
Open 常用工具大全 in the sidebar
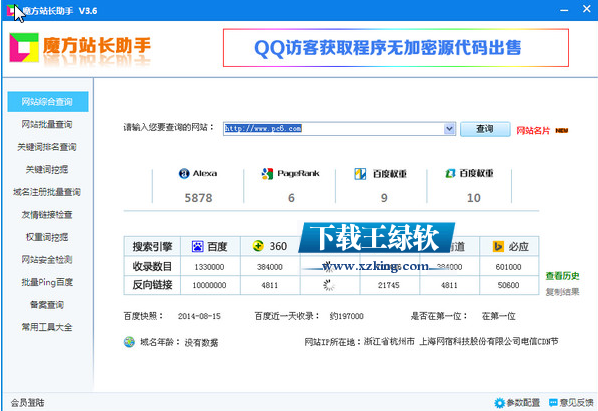tap(47, 327)
